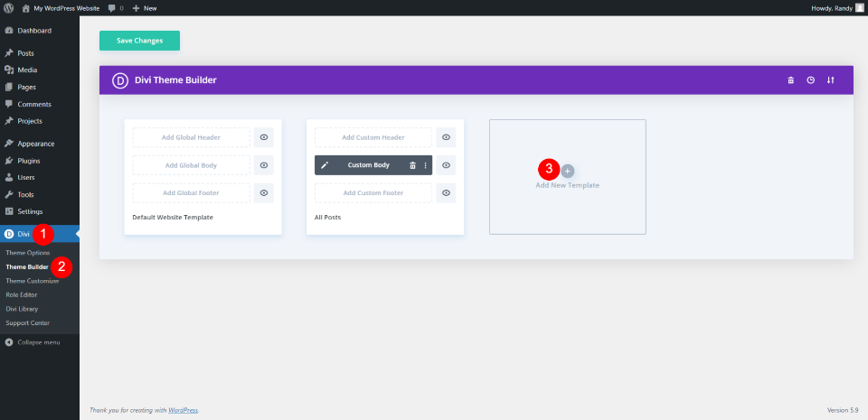Viewport: 868px width, 420px height.
Task: Open Howdy, Randy account menu
Action: click(837, 8)
